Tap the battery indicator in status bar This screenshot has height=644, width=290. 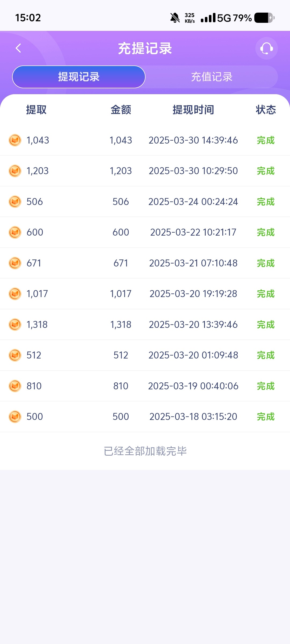coord(264,18)
